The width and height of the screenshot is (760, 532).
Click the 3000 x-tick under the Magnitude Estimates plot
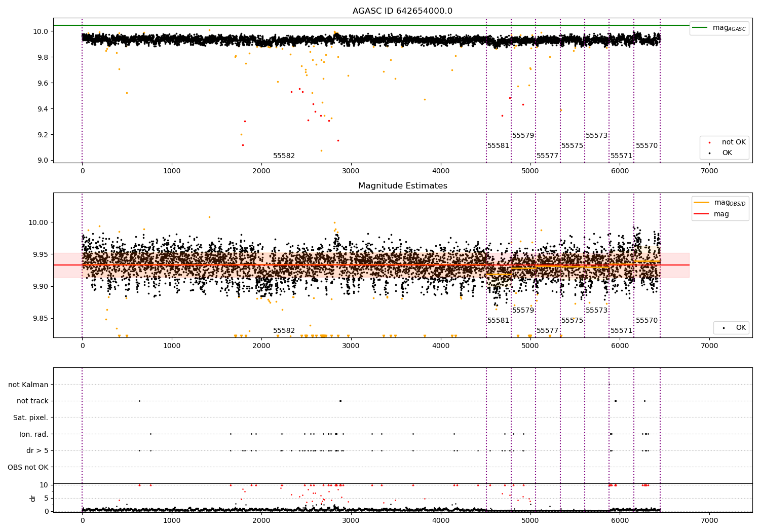[x=351, y=346]
